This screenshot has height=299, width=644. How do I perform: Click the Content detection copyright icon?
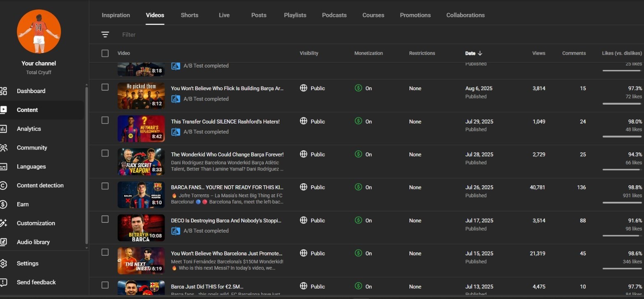coord(3,186)
